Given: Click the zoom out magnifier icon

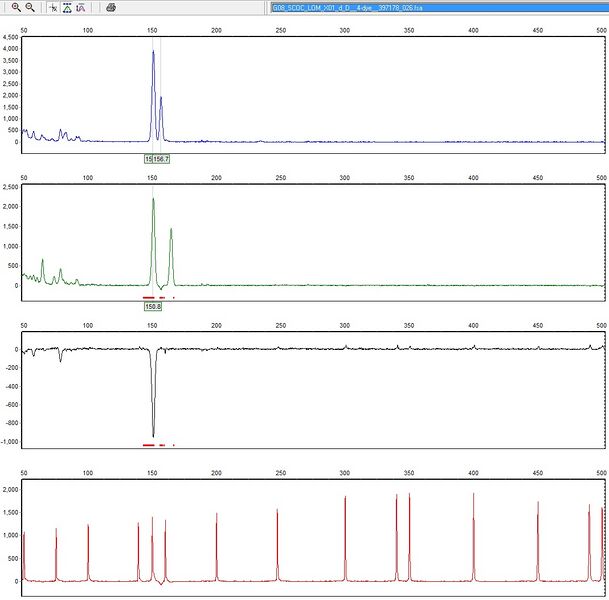Looking at the screenshot, I should pyautogui.click(x=30, y=7).
